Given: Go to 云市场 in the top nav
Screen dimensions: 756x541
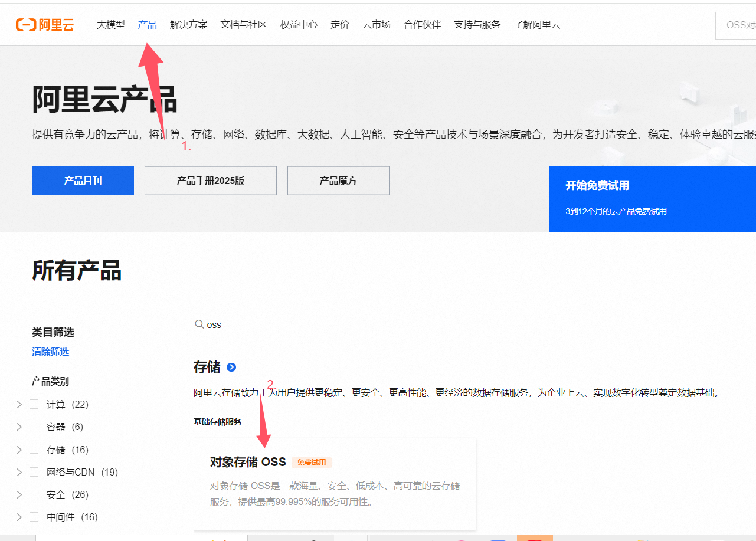Looking at the screenshot, I should coord(377,25).
